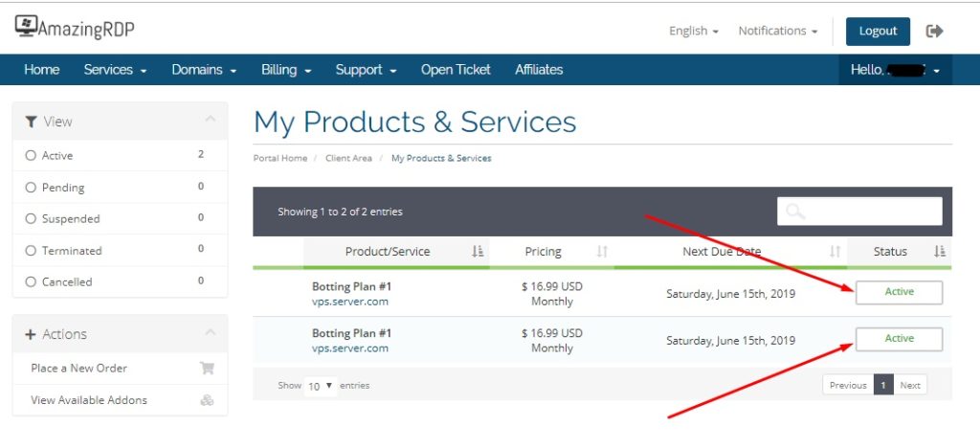
Task: Click the Next pagination button
Action: [x=910, y=385]
